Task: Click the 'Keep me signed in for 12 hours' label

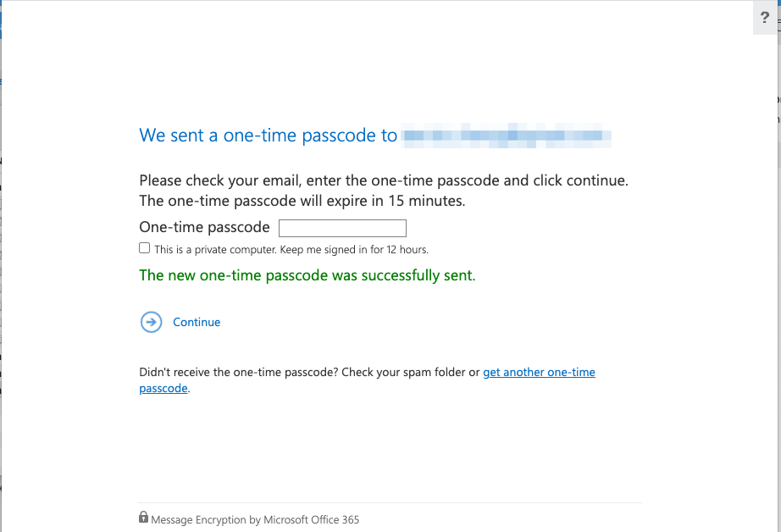Action: coord(291,250)
